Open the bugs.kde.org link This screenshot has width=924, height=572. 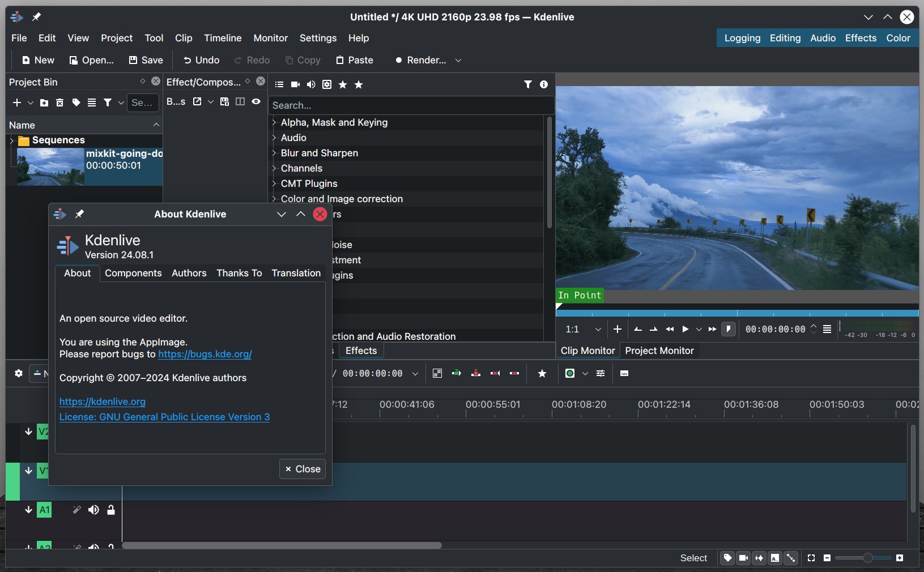205,354
